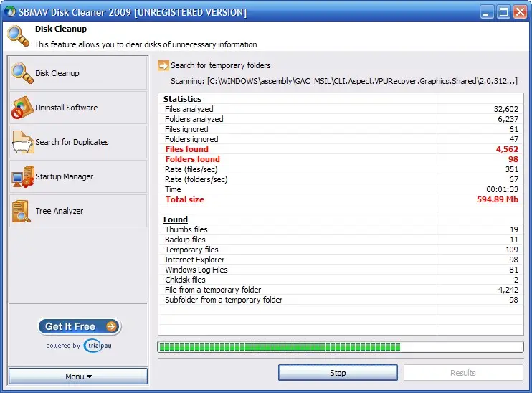Viewport: 532px width, 393px height.
Task: Select the red Total size row
Action: pos(341,199)
